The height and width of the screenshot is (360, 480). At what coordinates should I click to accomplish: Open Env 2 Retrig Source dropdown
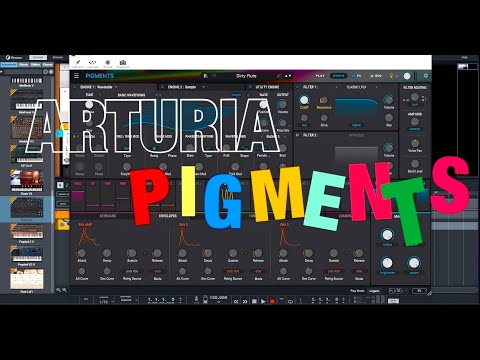(233, 271)
